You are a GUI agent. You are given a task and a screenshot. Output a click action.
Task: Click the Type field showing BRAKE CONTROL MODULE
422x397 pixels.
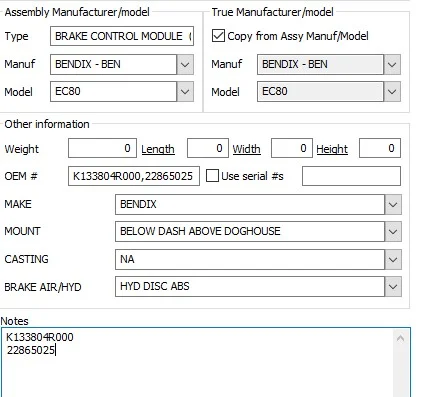pos(122,36)
